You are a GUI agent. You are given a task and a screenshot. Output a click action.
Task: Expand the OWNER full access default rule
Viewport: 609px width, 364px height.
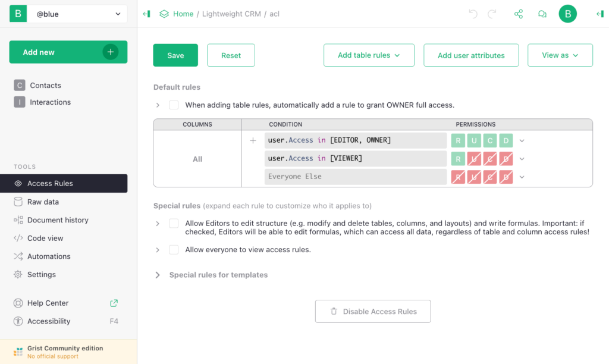tap(157, 105)
